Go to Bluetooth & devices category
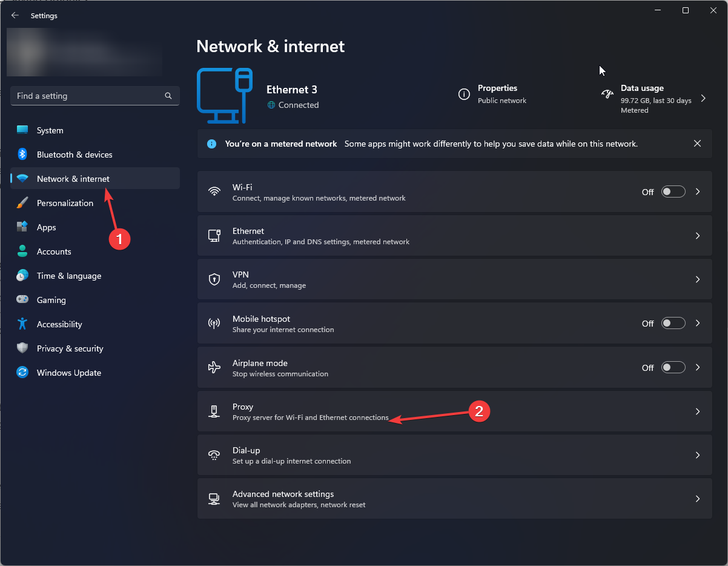 point(95,155)
